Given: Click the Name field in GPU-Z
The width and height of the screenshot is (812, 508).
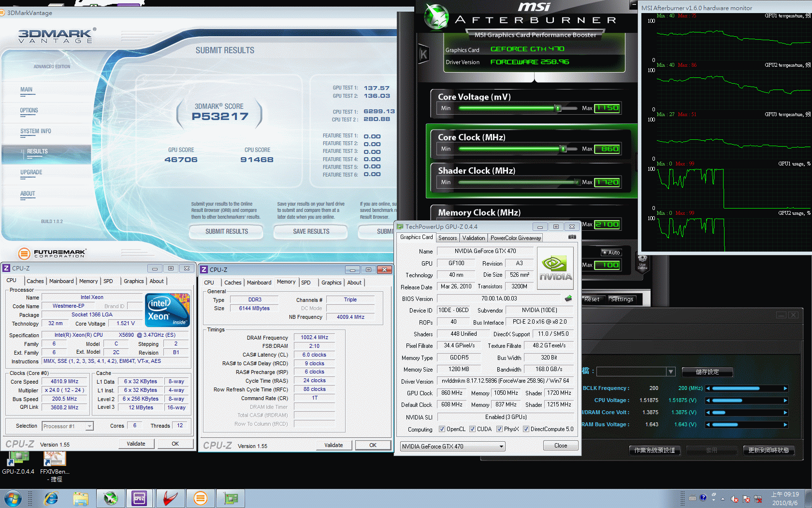Looking at the screenshot, I should (485, 251).
